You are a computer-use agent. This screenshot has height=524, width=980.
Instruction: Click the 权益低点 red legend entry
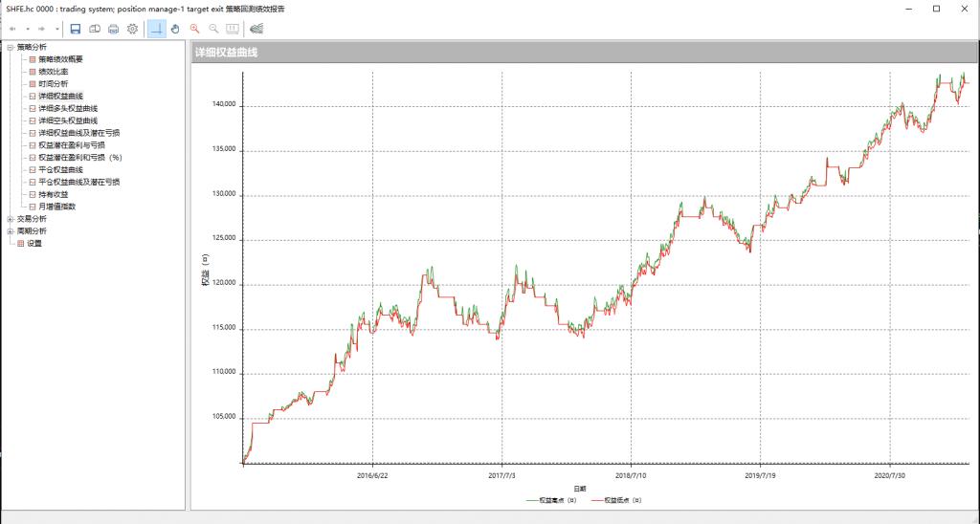pos(616,500)
